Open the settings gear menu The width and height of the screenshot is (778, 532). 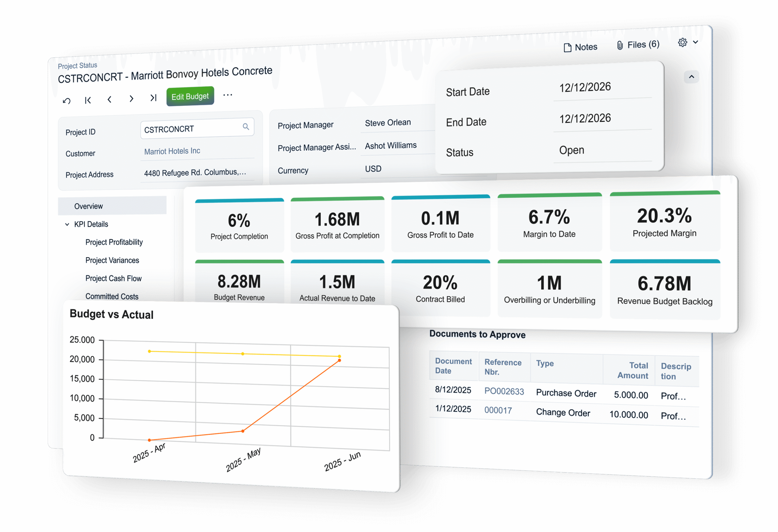682,43
